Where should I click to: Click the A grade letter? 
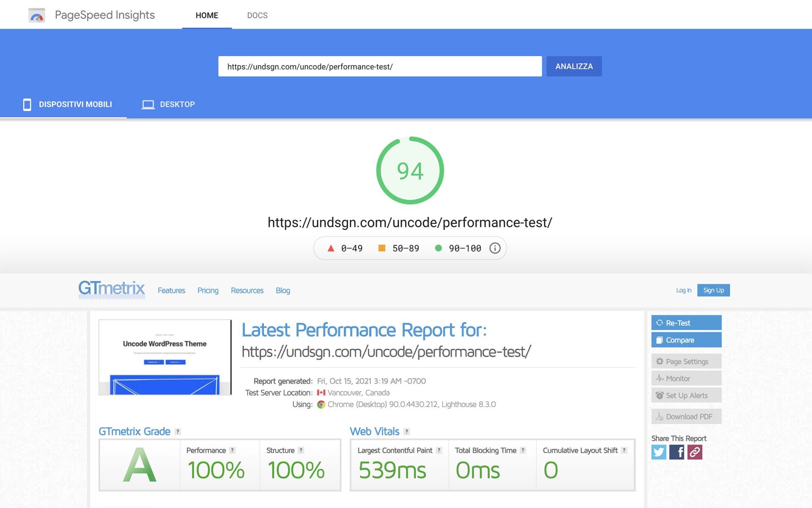[x=140, y=465]
